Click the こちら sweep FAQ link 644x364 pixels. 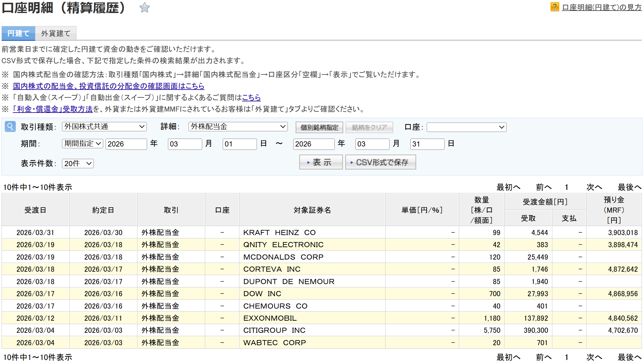click(251, 97)
